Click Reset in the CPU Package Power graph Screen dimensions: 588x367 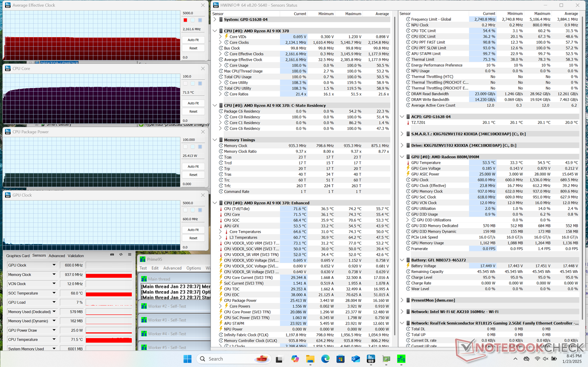[x=193, y=175]
